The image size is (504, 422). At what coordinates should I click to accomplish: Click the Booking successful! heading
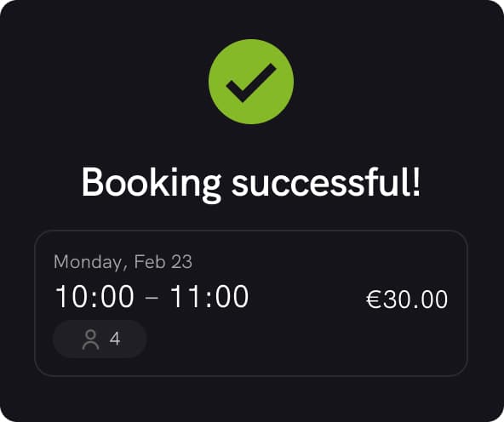[x=251, y=183]
